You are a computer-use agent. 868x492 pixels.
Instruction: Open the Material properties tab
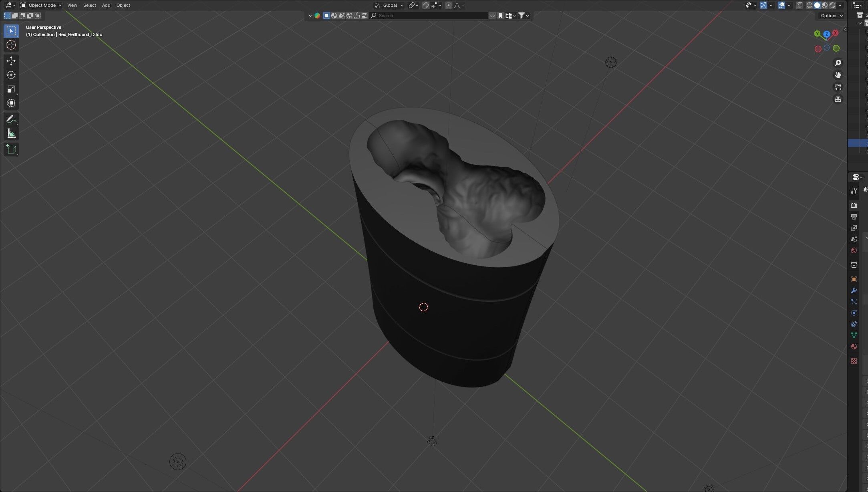(854, 347)
